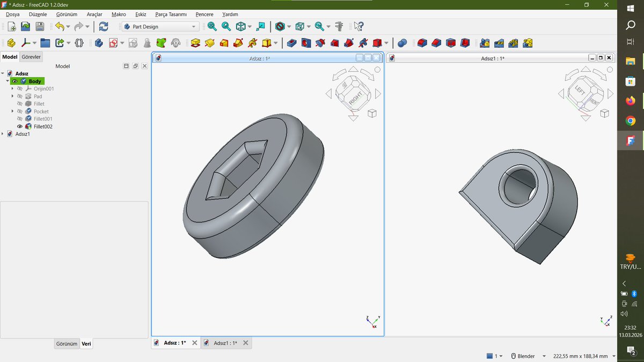Open the Dosya menu
This screenshot has width=644, height=362.
click(x=12, y=14)
